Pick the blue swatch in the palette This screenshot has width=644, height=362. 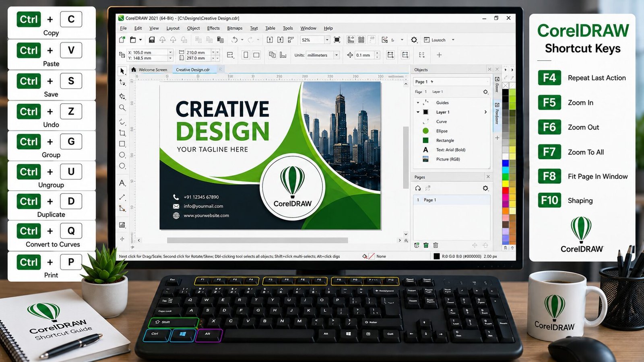click(x=505, y=163)
